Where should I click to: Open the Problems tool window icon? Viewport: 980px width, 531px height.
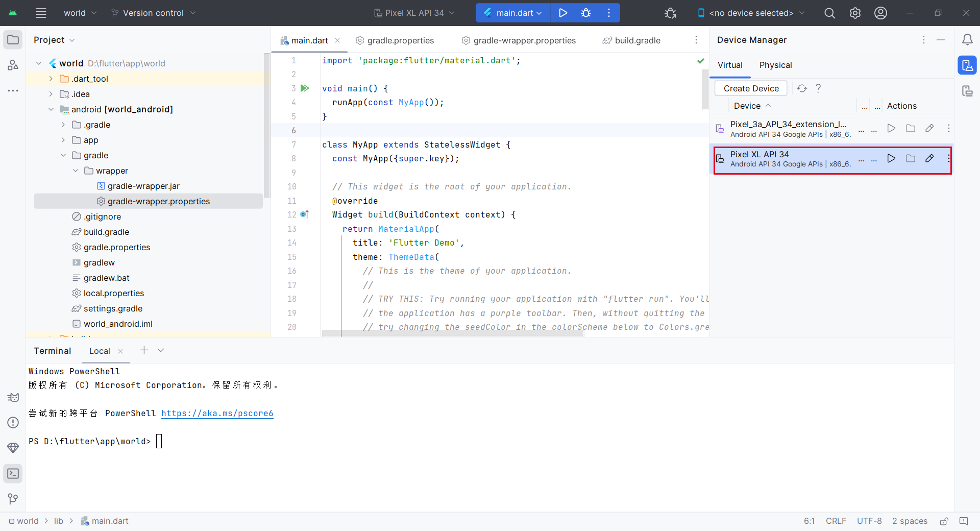pyautogui.click(x=13, y=422)
